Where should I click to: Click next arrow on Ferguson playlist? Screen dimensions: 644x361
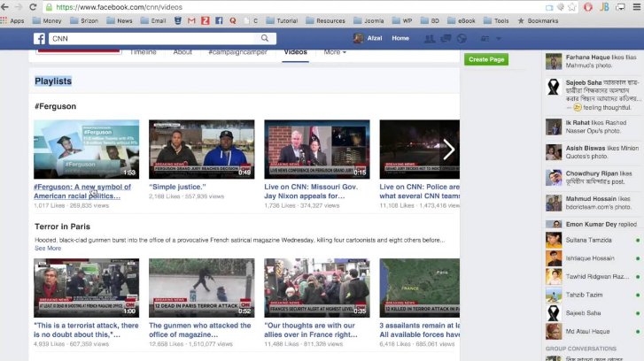[448, 150]
